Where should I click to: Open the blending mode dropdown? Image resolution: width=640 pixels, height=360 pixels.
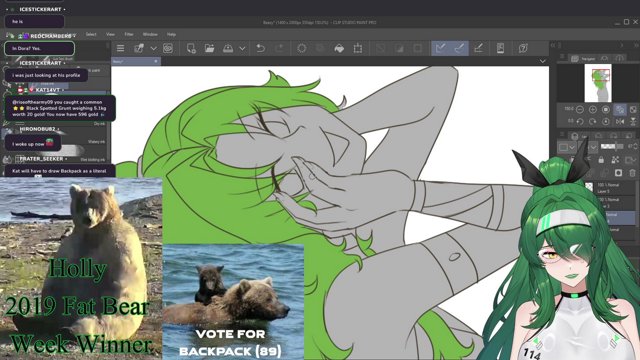(x=593, y=147)
